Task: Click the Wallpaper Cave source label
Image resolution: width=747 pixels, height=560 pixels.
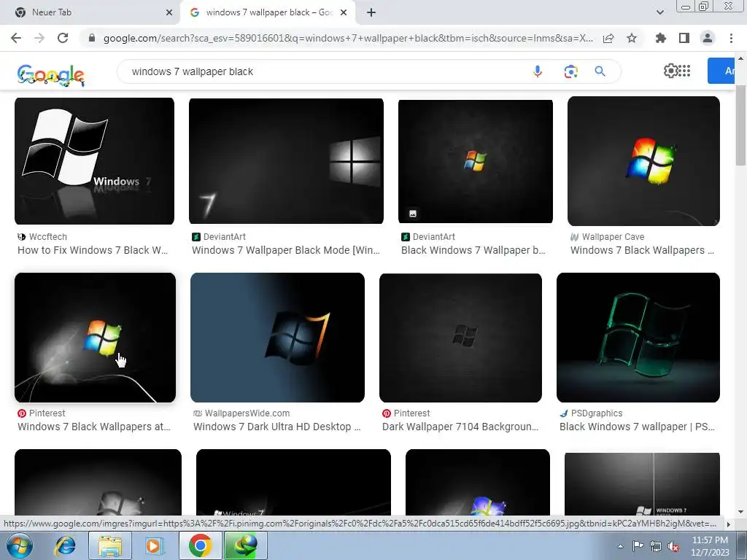Action: point(613,237)
